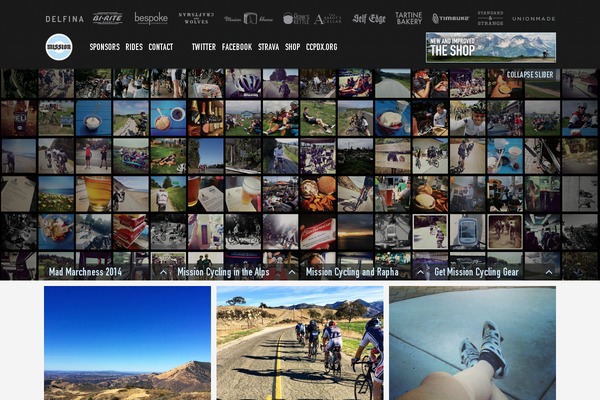
Task: Open the Facebook link
Action: coord(237,47)
